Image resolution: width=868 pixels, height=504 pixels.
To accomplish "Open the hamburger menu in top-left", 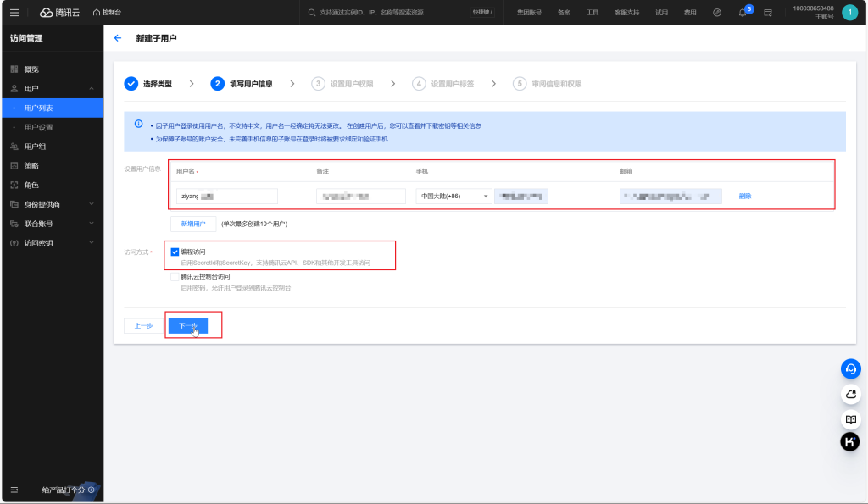I will (14, 13).
